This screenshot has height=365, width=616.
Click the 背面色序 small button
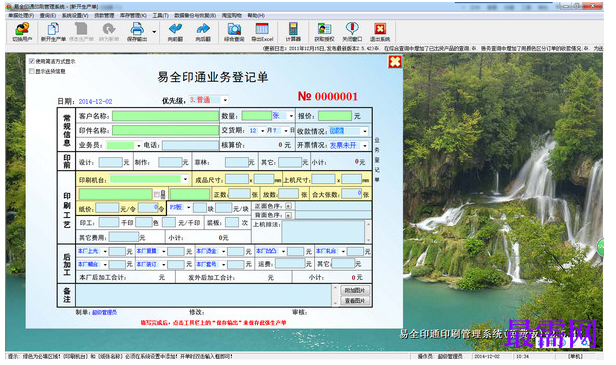click(288, 215)
